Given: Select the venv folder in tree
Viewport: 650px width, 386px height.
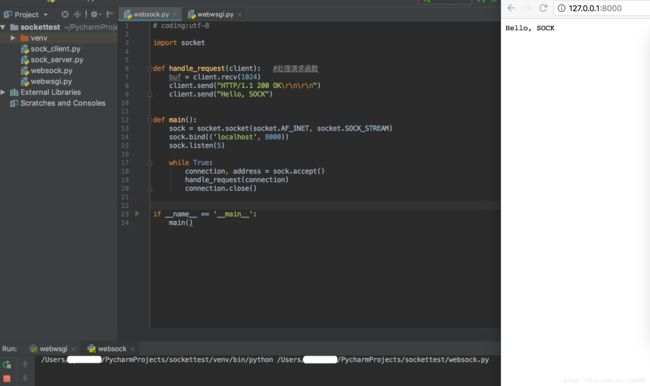Looking at the screenshot, I should point(39,38).
